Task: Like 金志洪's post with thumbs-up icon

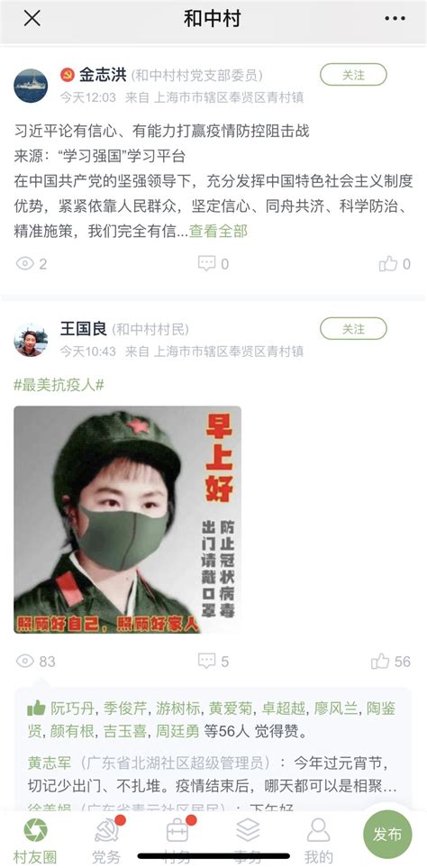Action: [388, 263]
